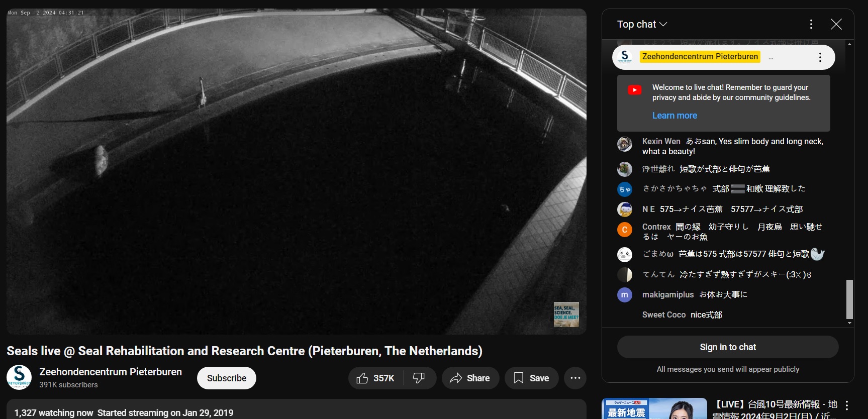The height and width of the screenshot is (419, 868).
Task: Subscribe to Zeehondencentrum Pieterburen channel
Action: (x=226, y=378)
